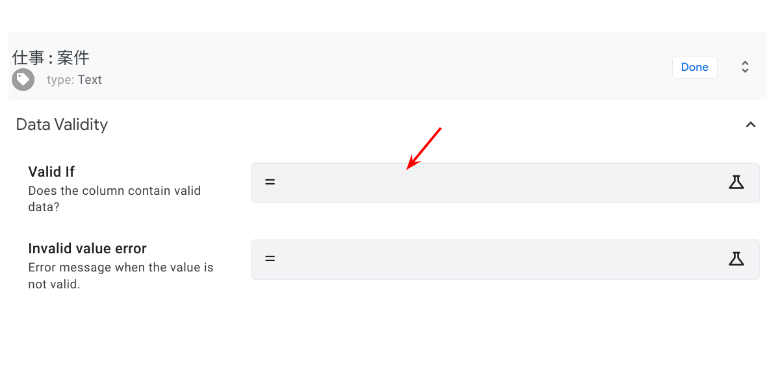This screenshot has height=380, width=767.
Task: Click into the Valid If formula field
Action: (505, 182)
